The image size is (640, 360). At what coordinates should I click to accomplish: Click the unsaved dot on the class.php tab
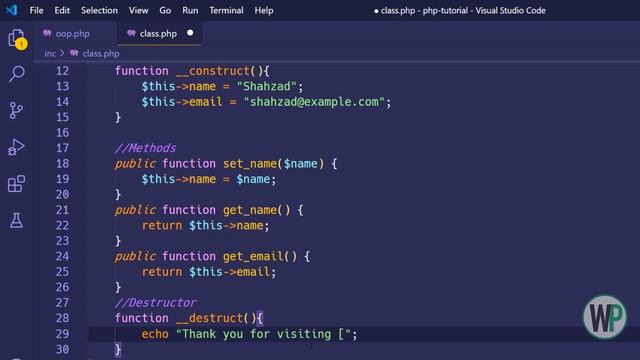click(x=190, y=33)
